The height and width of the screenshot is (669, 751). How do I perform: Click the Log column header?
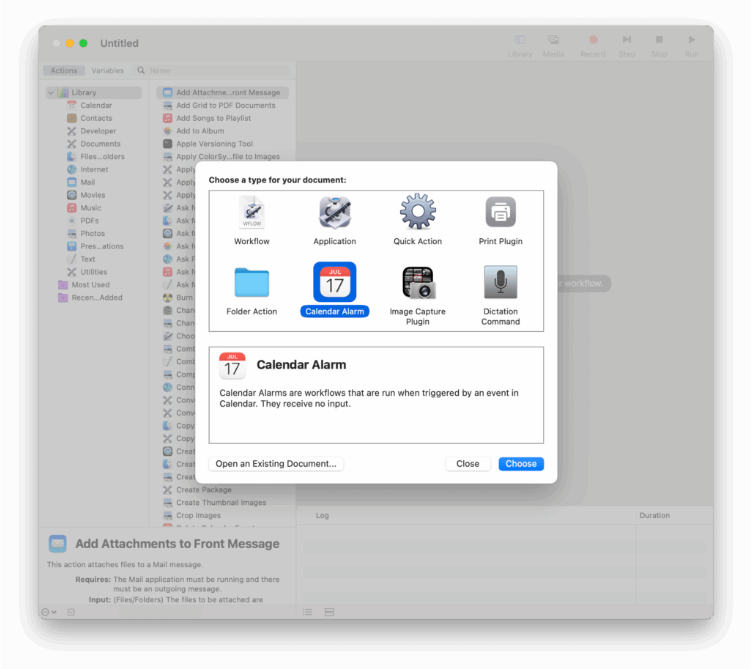coord(322,516)
